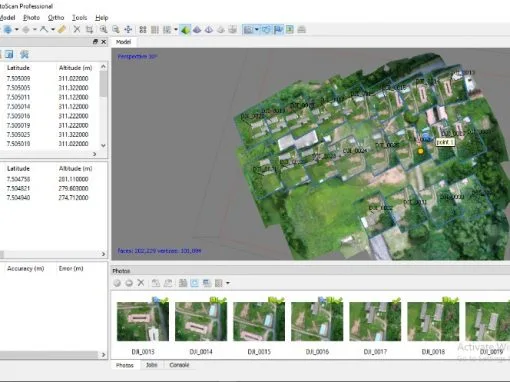Switch the view to Dense Cloud
This screenshot has height=382, width=510.
(155, 30)
